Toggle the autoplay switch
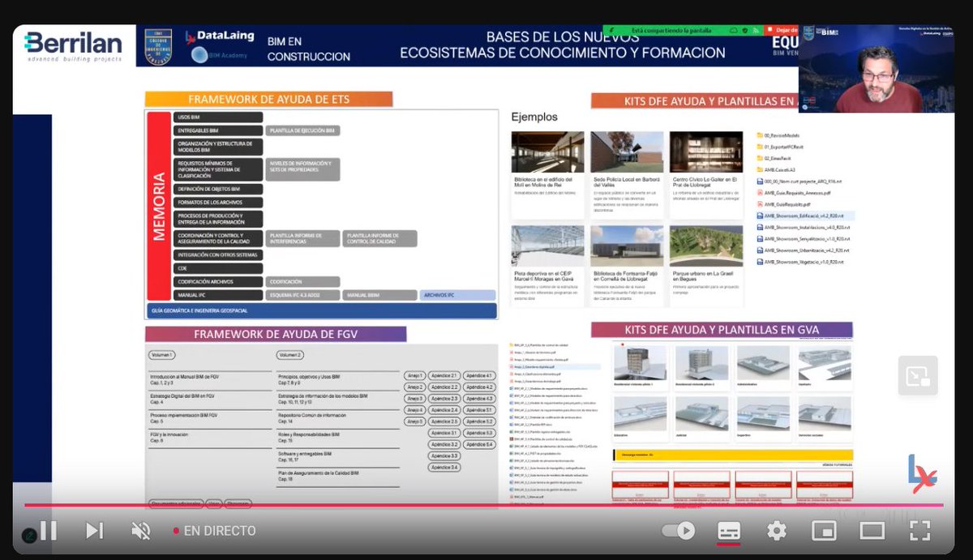This screenshot has height=560, width=973. [679, 531]
